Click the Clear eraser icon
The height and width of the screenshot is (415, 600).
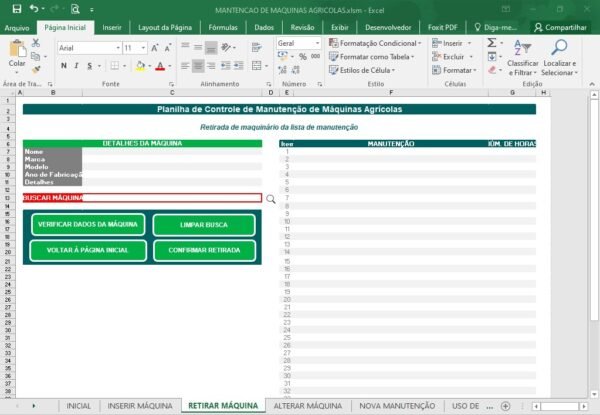coord(492,70)
